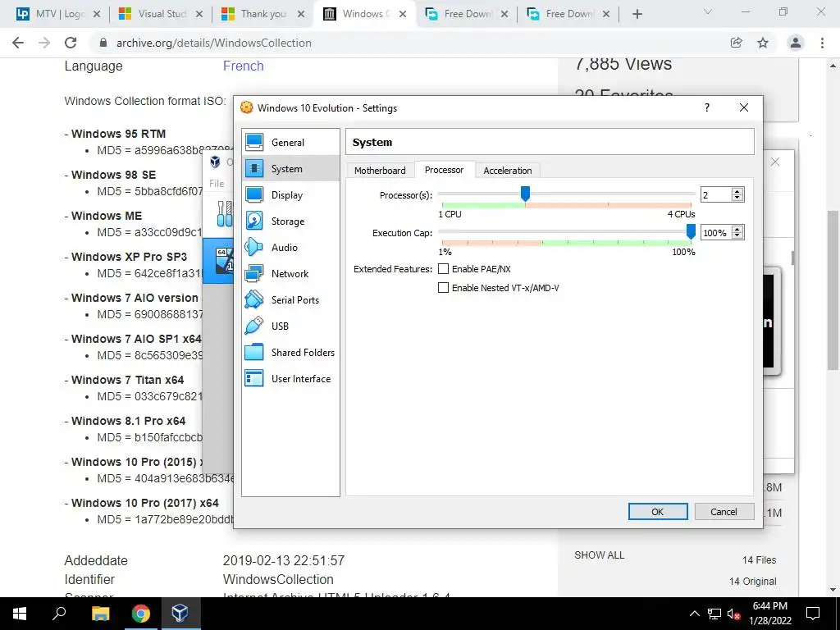The width and height of the screenshot is (840, 630).
Task: Adjust the Processor(s) slider handle
Action: pyautogui.click(x=526, y=194)
